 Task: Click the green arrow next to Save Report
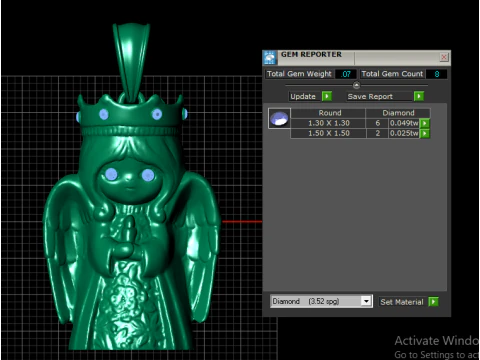(419, 96)
